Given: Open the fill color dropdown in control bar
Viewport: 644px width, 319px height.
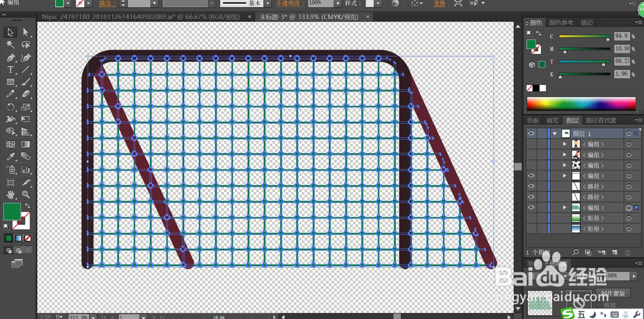Looking at the screenshot, I should click(x=68, y=3).
